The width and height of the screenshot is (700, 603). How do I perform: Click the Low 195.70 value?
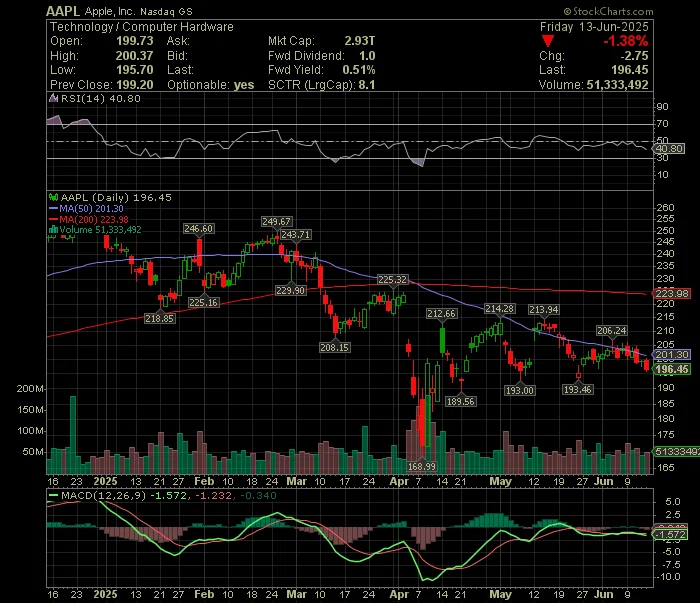tap(134, 70)
